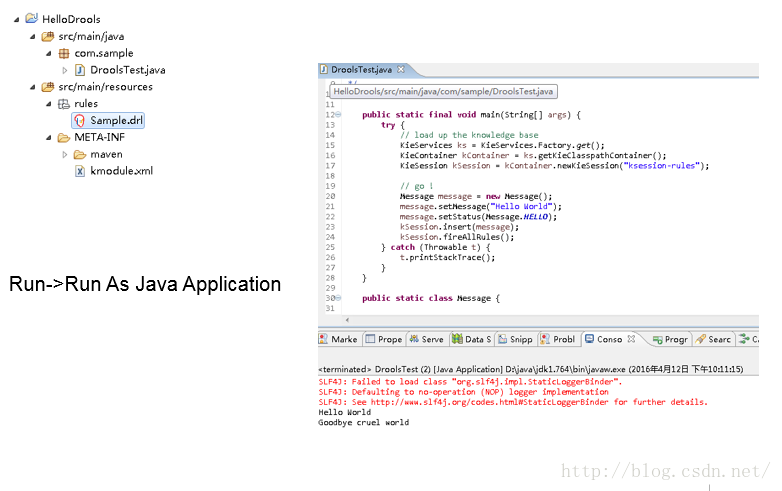Click the maven folder icon
The image size is (782, 491).
pos(80,155)
